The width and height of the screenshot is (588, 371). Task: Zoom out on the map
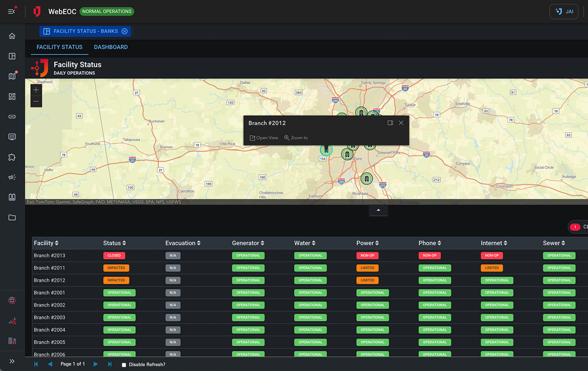pyautogui.click(x=36, y=101)
